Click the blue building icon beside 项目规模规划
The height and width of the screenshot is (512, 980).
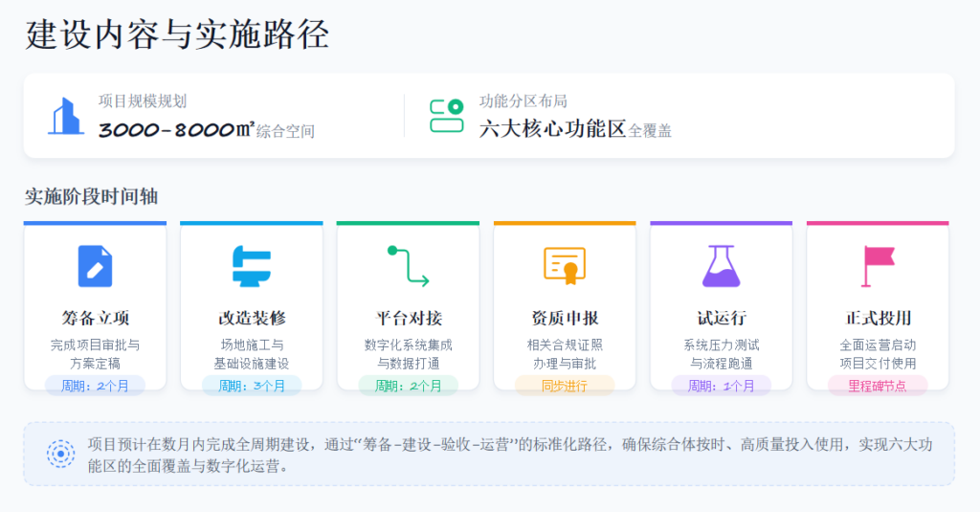coord(66,116)
